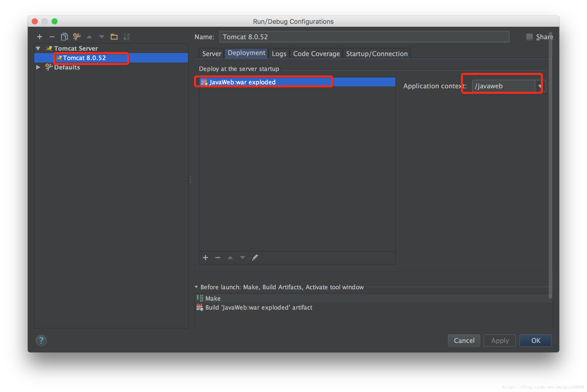587x392 pixels.
Task: Remove the selected deployment artifact
Action: point(218,258)
